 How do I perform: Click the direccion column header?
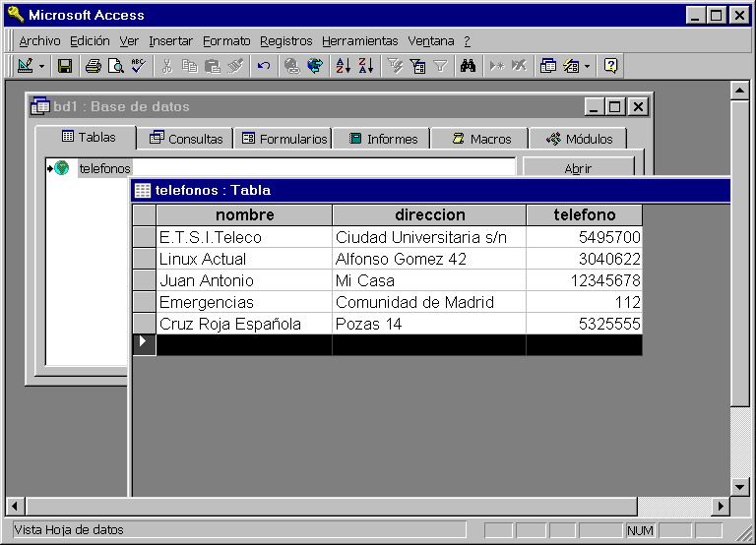point(429,214)
